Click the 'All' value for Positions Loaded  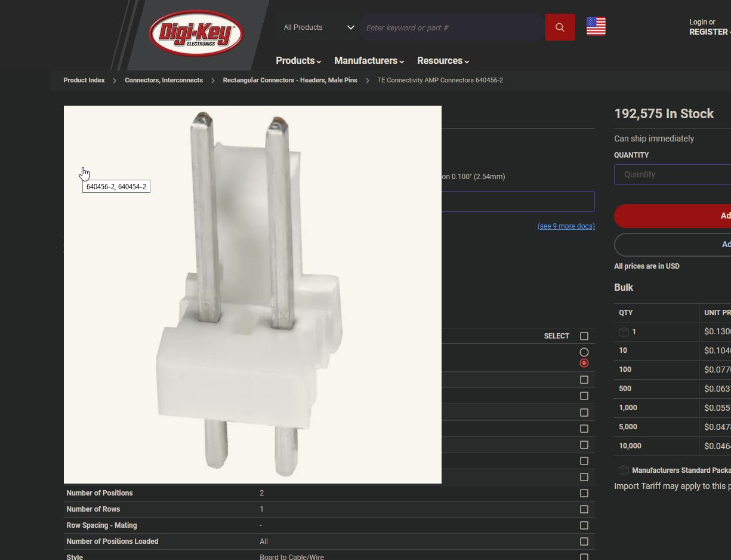(x=264, y=541)
